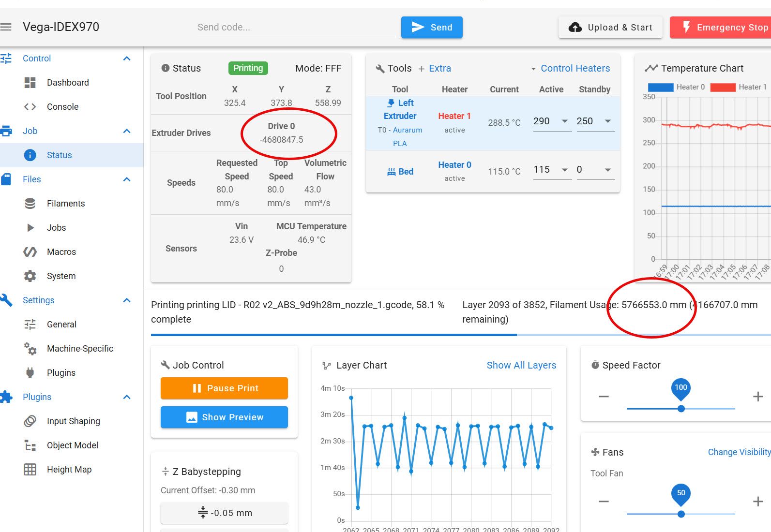Toggle Heater 0 series in chart legend
Screen dimensions: 771x532
pos(677,87)
